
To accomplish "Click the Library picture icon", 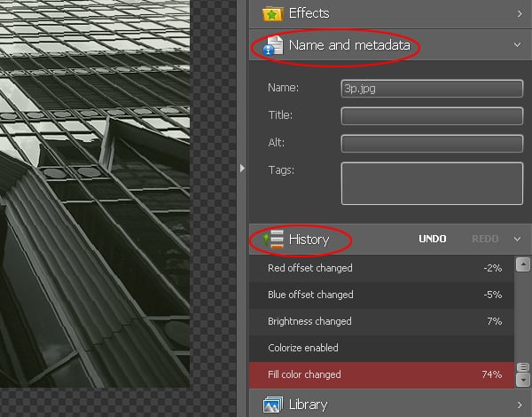I will tap(274, 405).
